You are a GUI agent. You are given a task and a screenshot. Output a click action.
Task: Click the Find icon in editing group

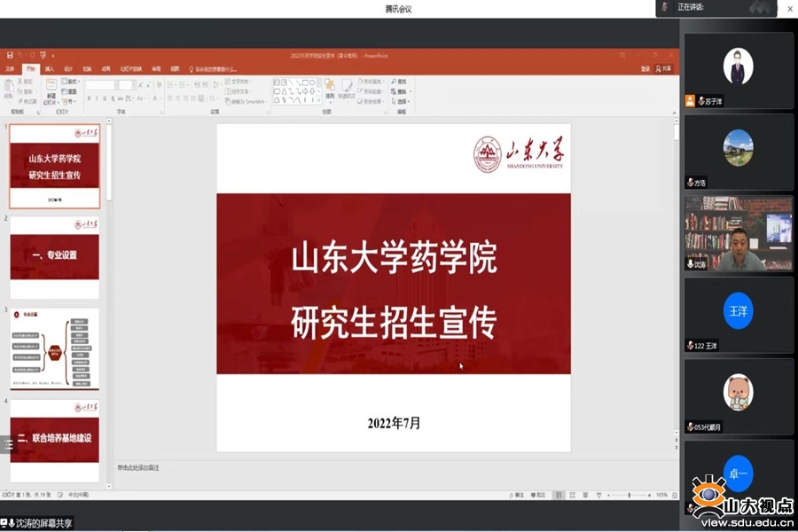400,81
